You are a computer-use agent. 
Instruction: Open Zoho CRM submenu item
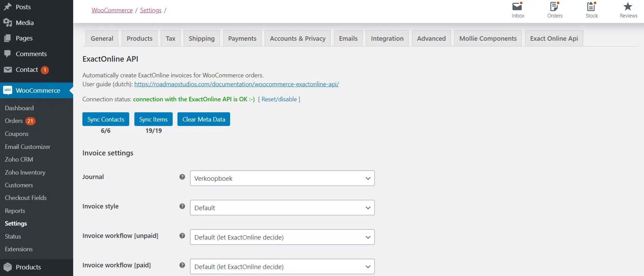(19, 160)
